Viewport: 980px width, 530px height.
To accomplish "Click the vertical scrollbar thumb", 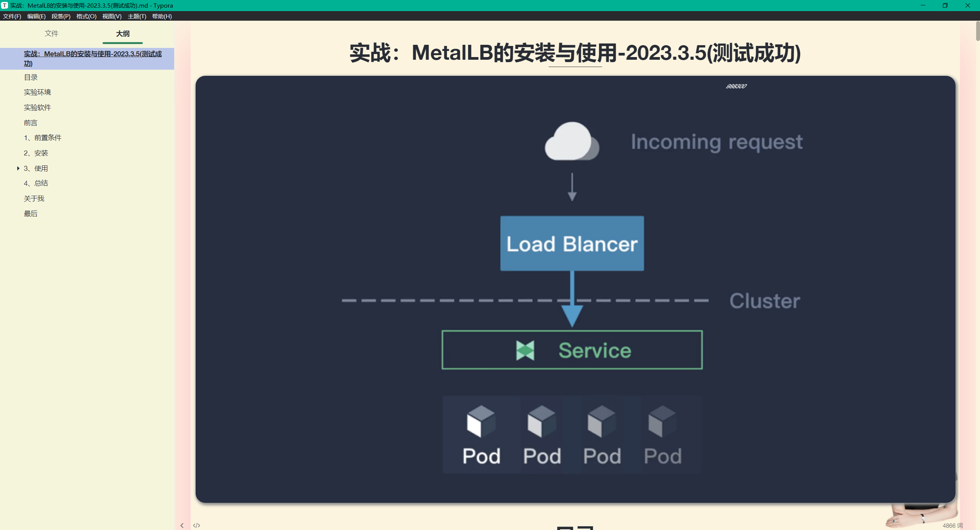I will 977,31.
